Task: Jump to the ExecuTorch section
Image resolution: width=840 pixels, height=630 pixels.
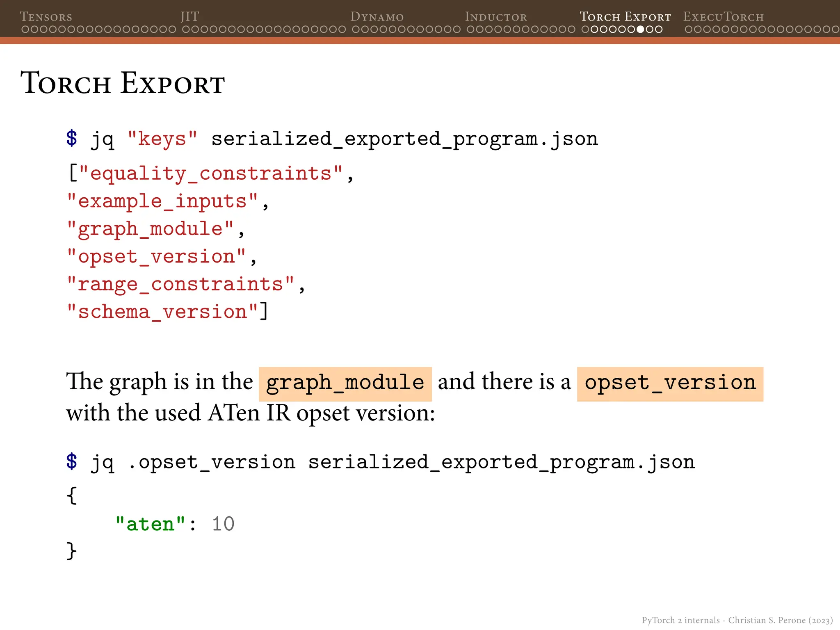Action: coord(724,17)
